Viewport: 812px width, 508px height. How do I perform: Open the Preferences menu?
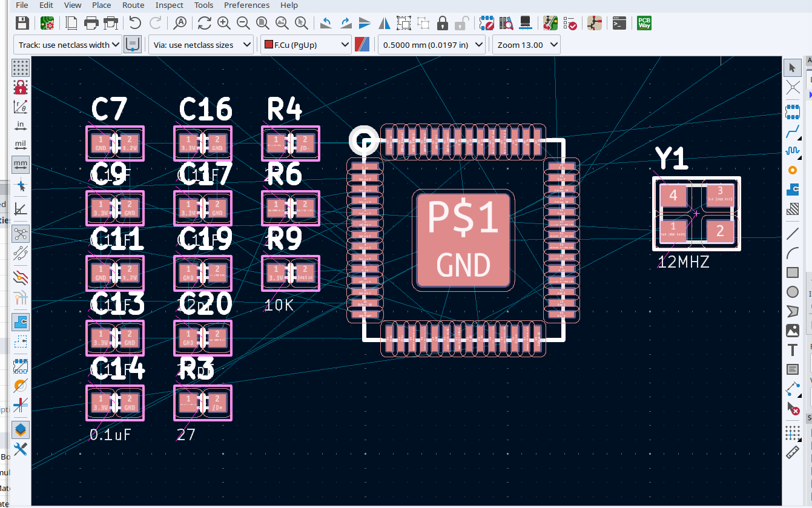coord(246,5)
